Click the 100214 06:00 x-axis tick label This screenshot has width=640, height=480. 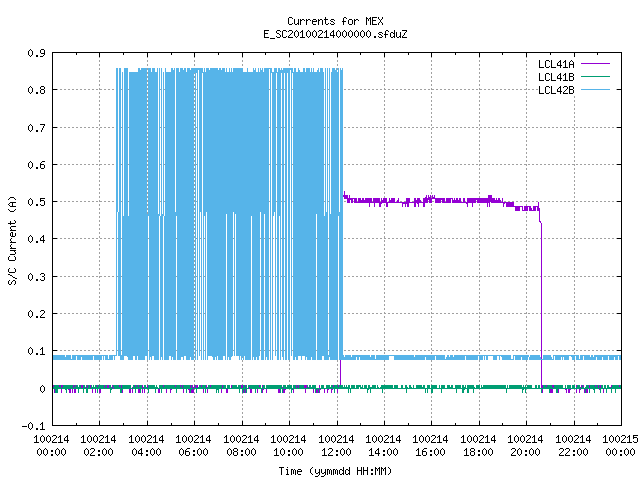coord(193,446)
